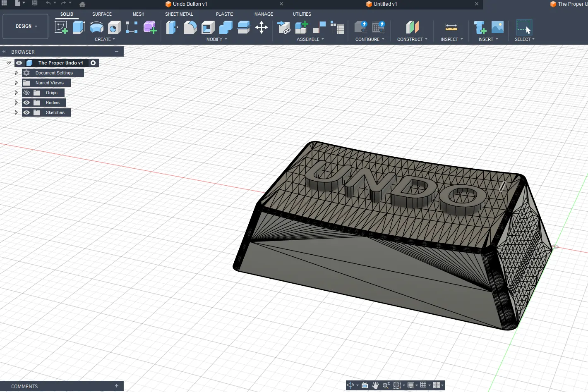Viewport: 588px width, 392px height.
Task: Select the Create Sketch tool
Action: click(61, 27)
